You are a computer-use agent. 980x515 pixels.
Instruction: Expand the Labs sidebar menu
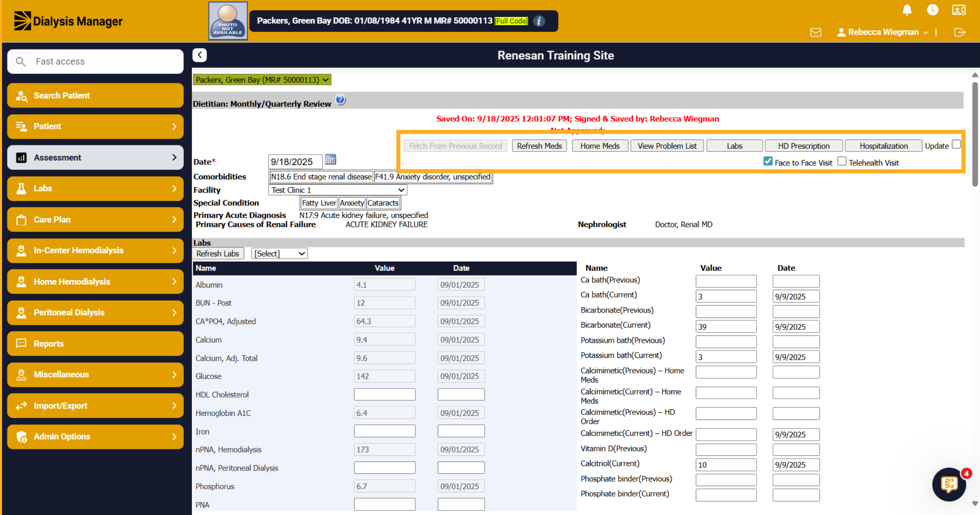95,189
